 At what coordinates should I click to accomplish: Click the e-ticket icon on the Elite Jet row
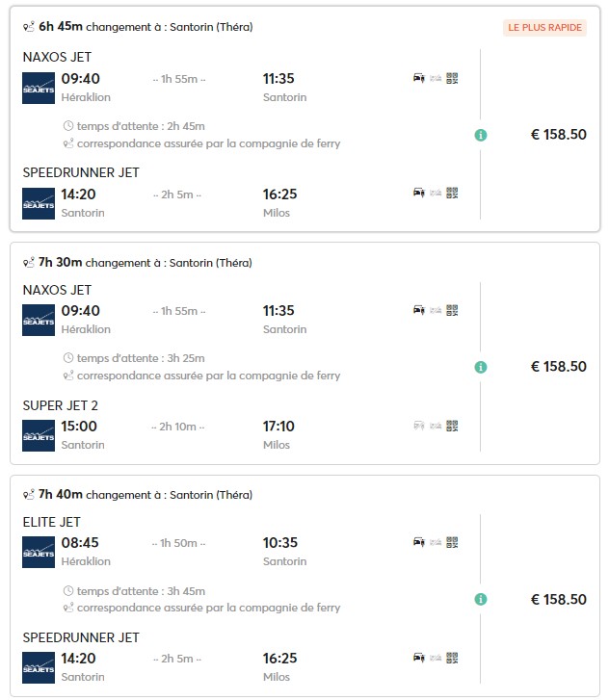[x=436, y=542]
